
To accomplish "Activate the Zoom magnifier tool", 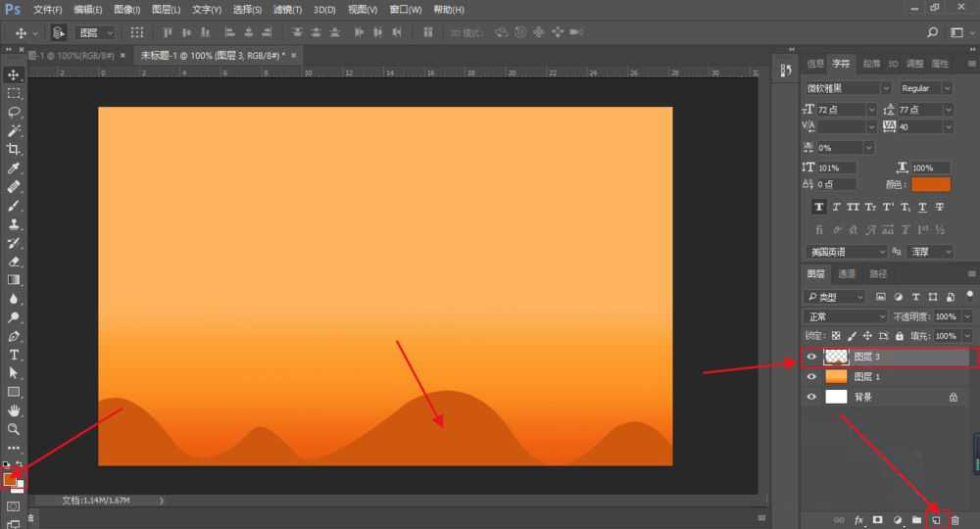I will pos(14,429).
